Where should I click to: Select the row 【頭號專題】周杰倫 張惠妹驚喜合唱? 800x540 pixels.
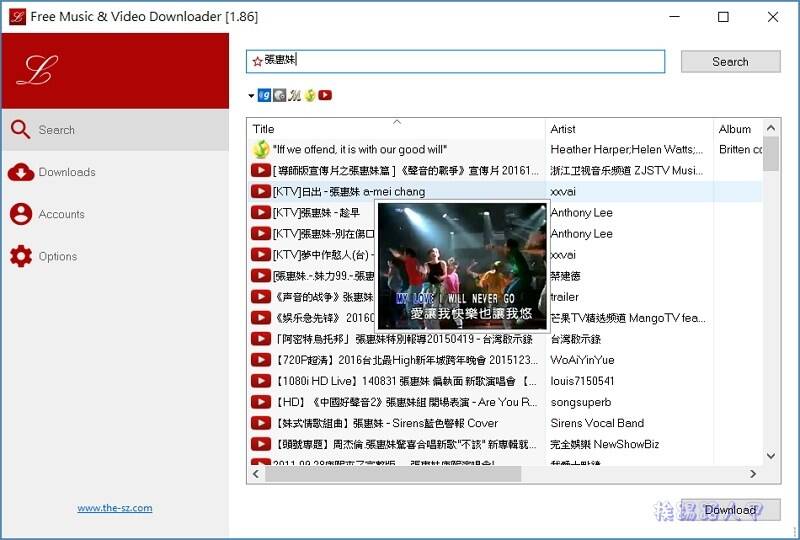tap(505, 444)
